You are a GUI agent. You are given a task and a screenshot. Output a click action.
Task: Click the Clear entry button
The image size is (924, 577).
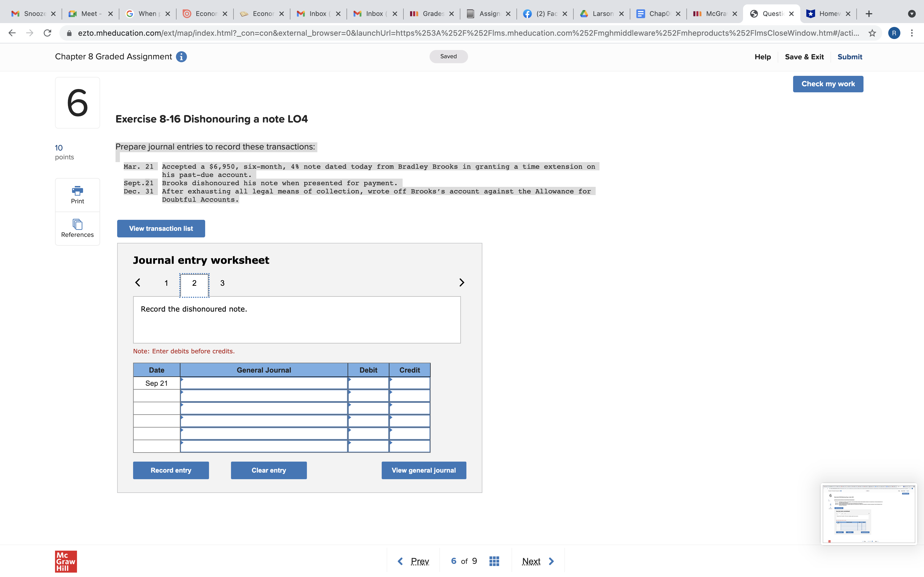coord(268,470)
